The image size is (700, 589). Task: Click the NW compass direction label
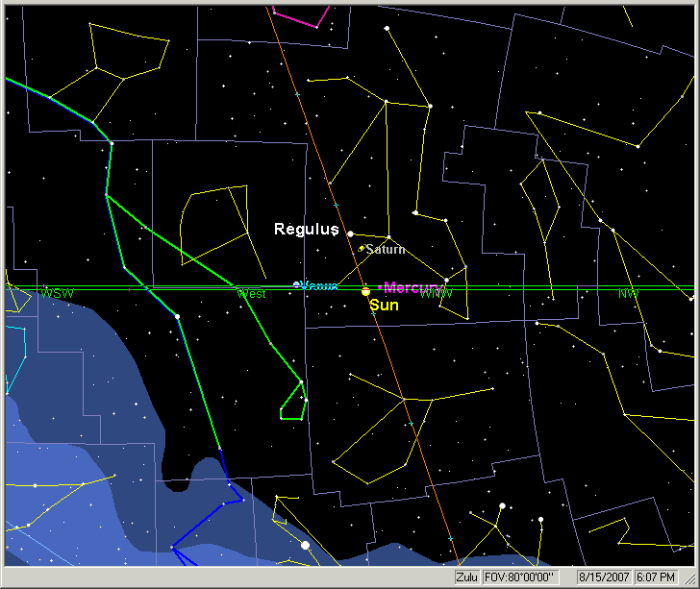point(628,293)
